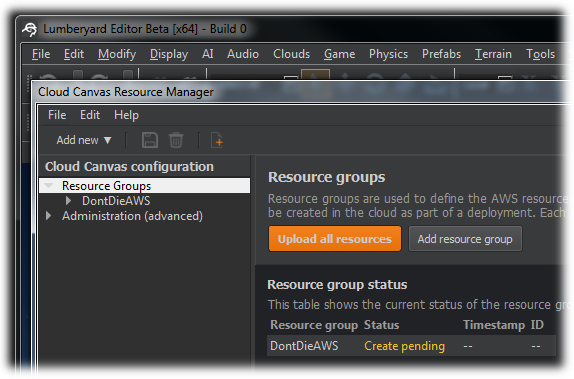Expand the DontDieAWS tree node

(68, 201)
